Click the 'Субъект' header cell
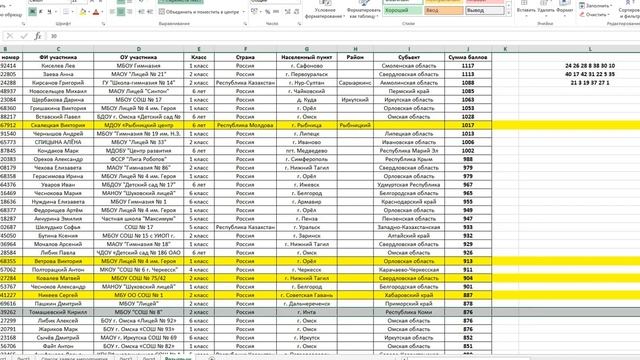This screenshot has width=640, height=360. point(409,57)
